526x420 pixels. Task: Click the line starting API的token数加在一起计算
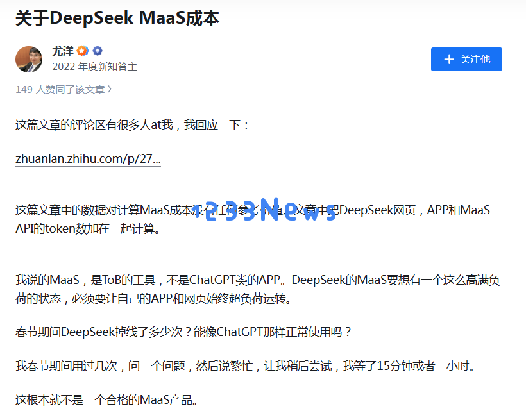(88, 228)
